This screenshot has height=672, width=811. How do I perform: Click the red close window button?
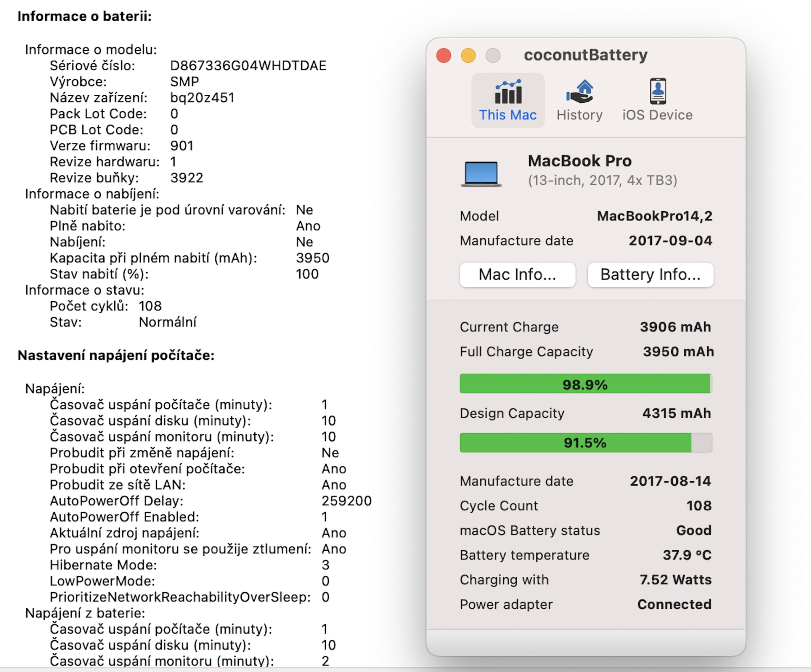444,56
